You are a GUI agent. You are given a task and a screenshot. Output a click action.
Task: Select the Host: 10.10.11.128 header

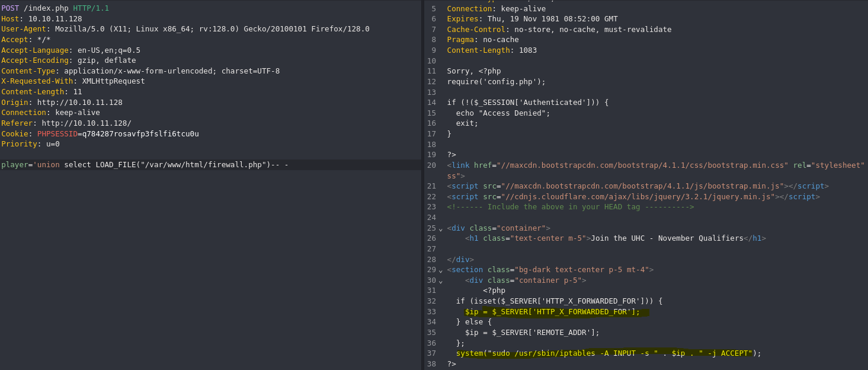[x=41, y=19]
